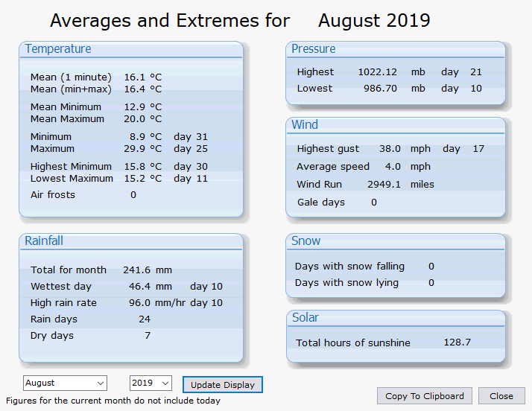This screenshot has height=411, width=532.
Task: Click the Maximum temperature 29.9 °C value
Action: point(143,148)
